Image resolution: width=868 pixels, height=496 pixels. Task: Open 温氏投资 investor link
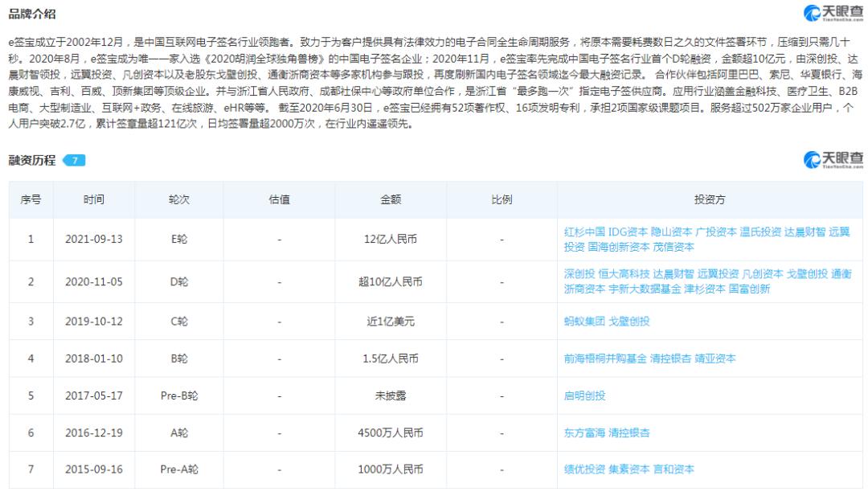760,232
